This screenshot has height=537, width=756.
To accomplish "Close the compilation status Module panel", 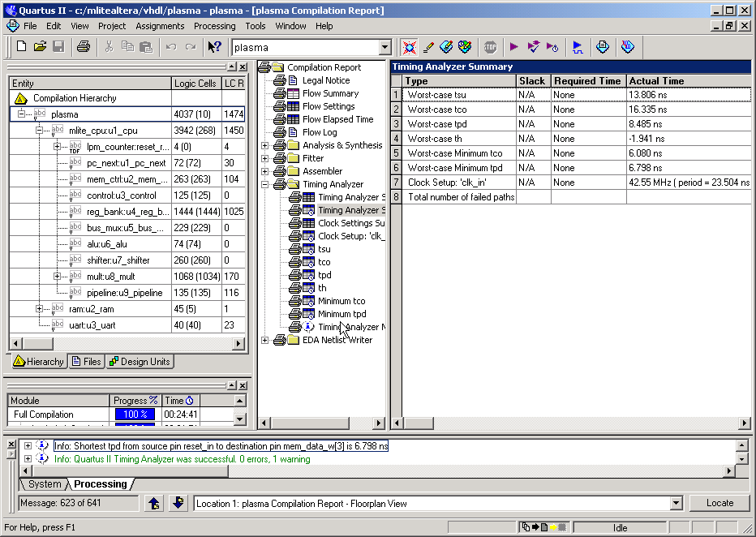I will point(243,385).
